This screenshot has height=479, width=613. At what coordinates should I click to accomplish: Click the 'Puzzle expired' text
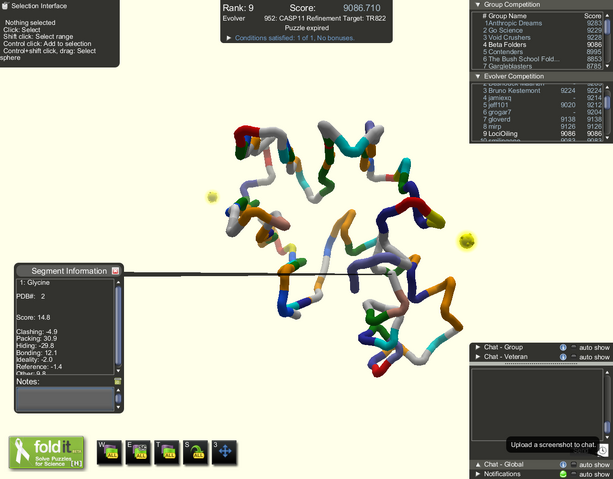click(306, 28)
